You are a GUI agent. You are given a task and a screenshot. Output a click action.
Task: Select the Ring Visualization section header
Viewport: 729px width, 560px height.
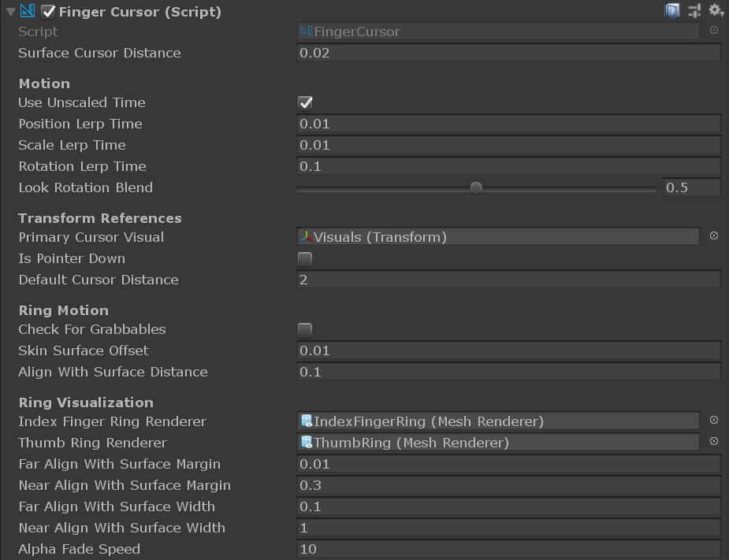(85, 402)
